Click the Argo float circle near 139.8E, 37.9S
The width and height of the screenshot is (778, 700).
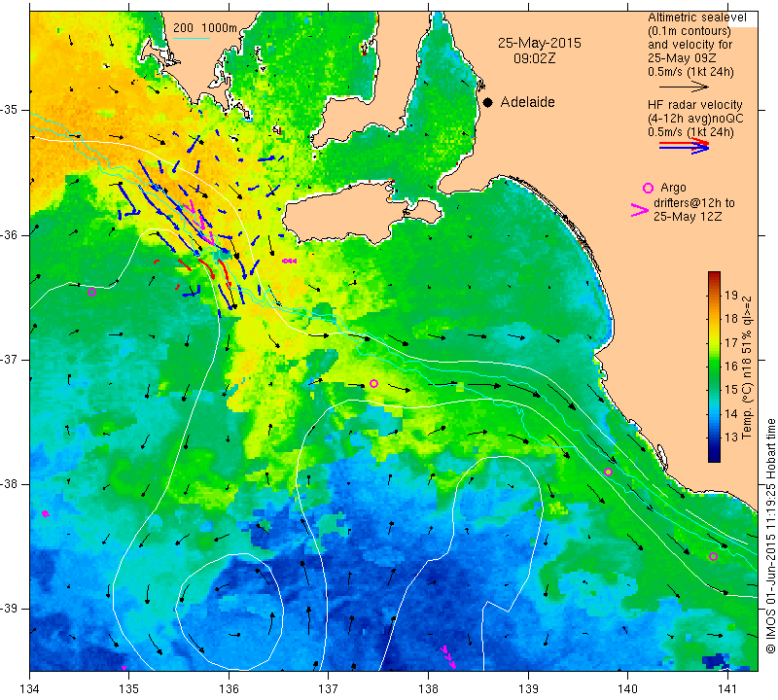pos(609,472)
